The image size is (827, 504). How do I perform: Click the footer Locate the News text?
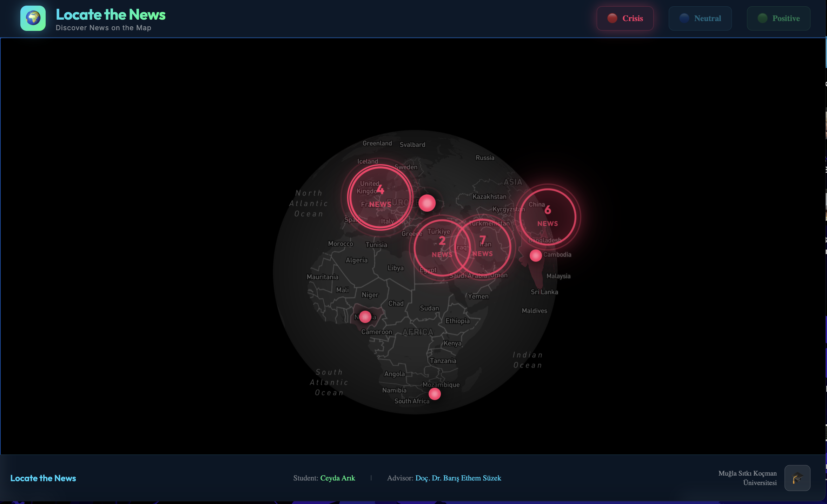point(43,478)
